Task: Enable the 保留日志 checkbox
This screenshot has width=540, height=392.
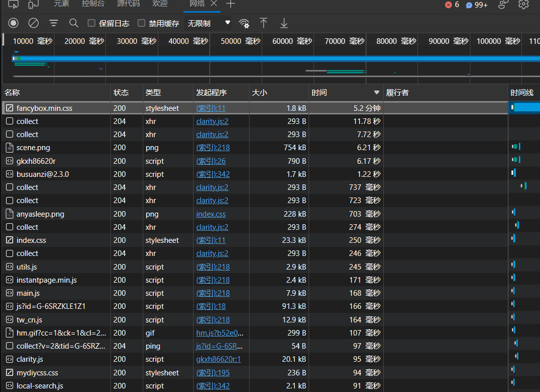Action: pyautogui.click(x=91, y=23)
